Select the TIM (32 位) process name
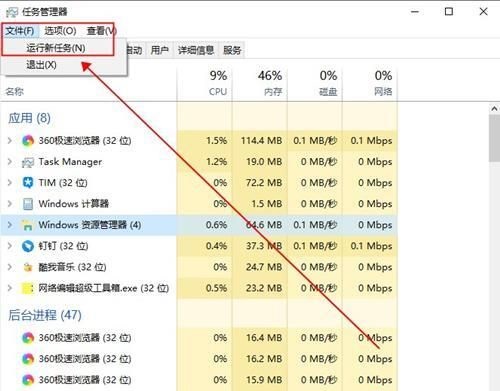The image size is (500, 391). point(63,183)
